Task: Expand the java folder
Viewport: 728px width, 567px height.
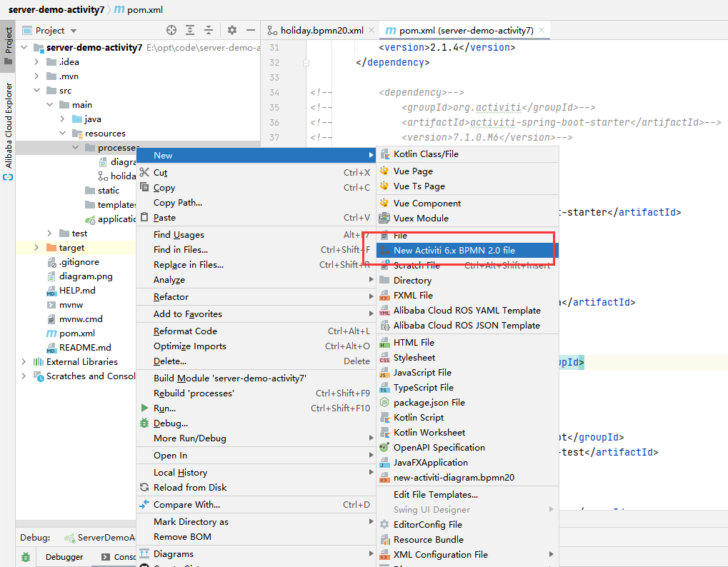Action: pyautogui.click(x=63, y=119)
